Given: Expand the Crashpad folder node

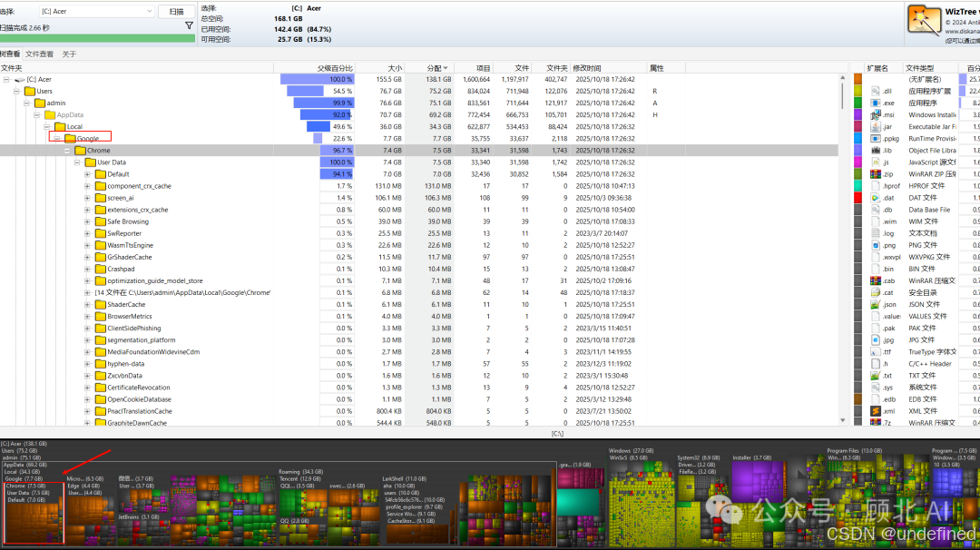Looking at the screenshot, I should pyautogui.click(x=87, y=270).
